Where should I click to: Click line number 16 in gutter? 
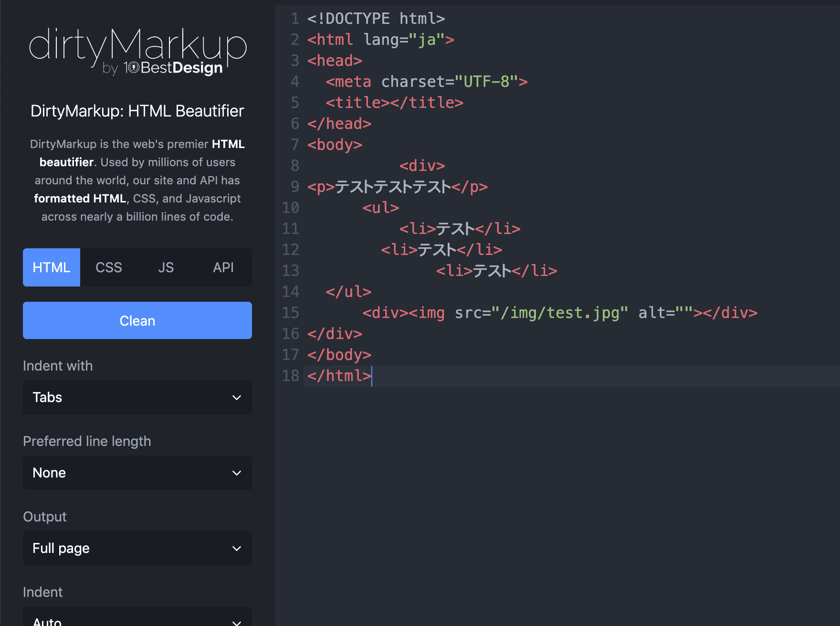click(291, 334)
